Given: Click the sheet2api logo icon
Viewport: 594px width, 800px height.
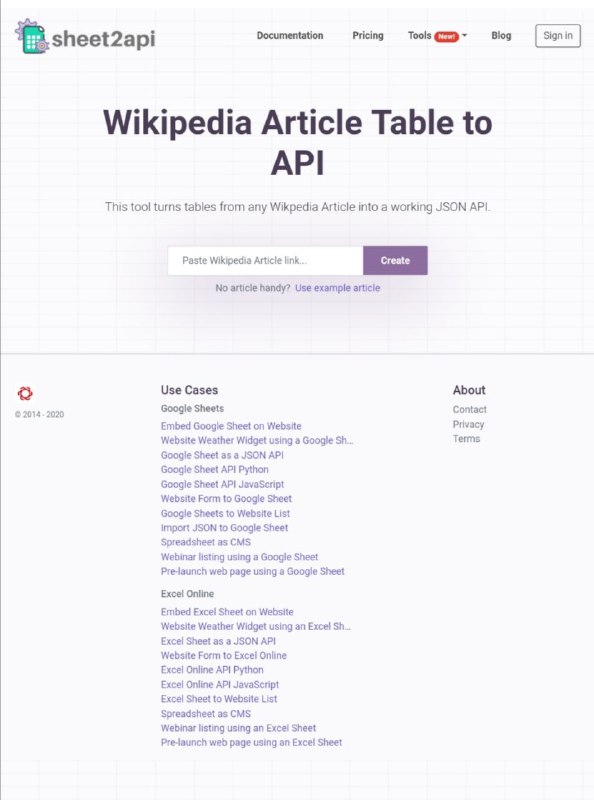Looking at the screenshot, I should click(32, 37).
